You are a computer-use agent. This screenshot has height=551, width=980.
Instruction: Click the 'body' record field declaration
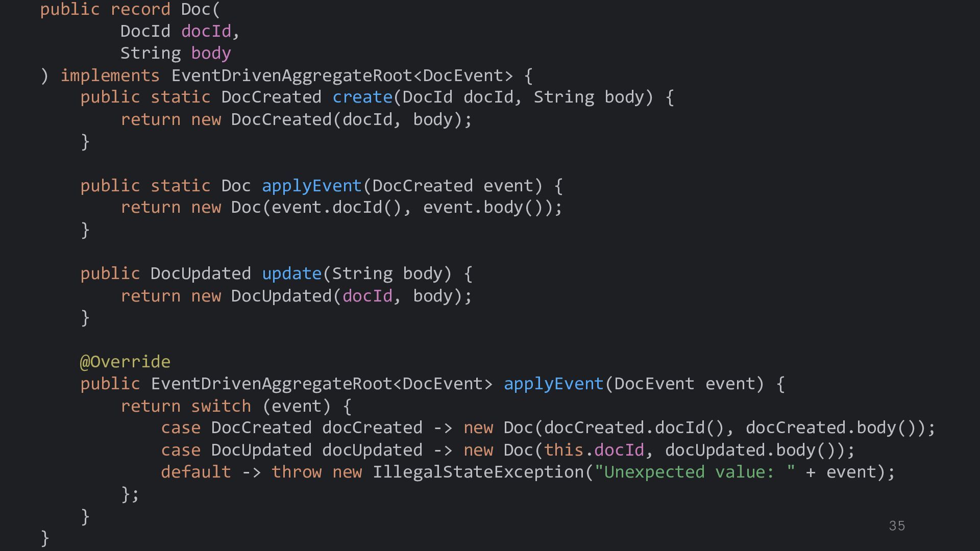[211, 53]
